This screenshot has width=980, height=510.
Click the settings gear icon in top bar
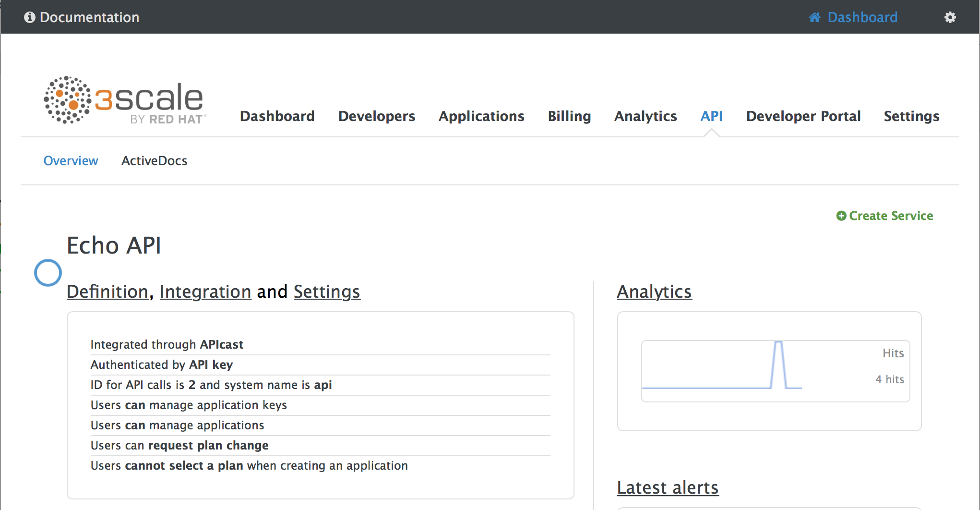[x=950, y=18]
